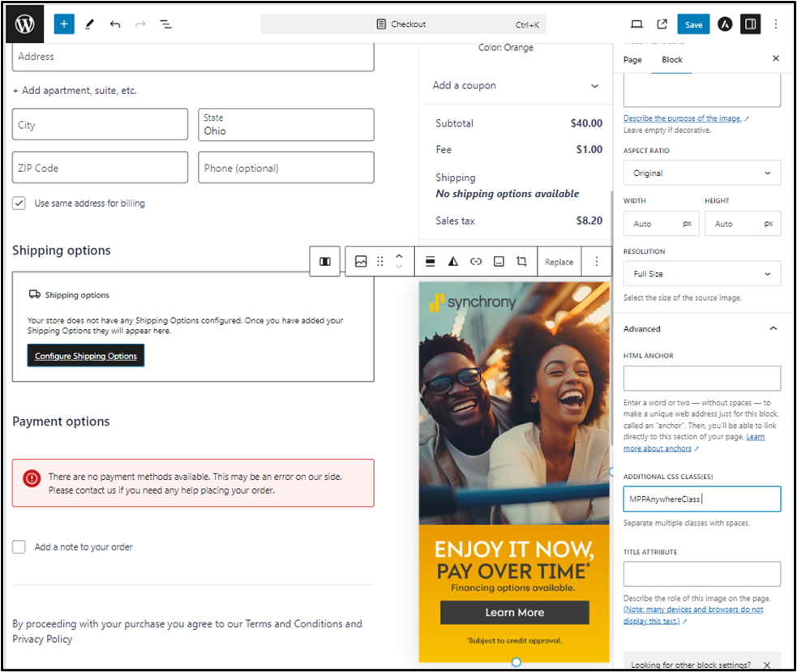The width and height of the screenshot is (797, 672).
Task: Click the duotone filter triangle icon
Action: pyautogui.click(x=453, y=262)
